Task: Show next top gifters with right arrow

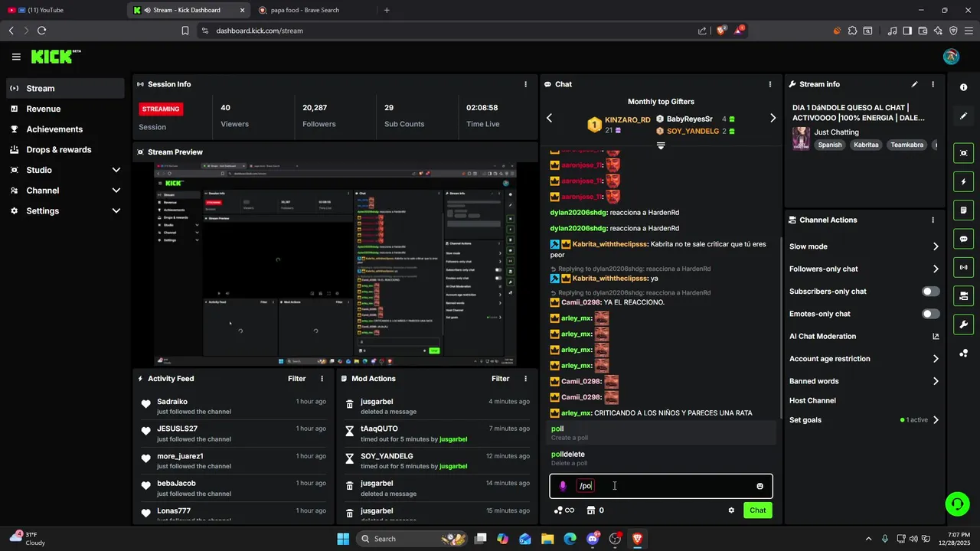Action: (x=773, y=118)
